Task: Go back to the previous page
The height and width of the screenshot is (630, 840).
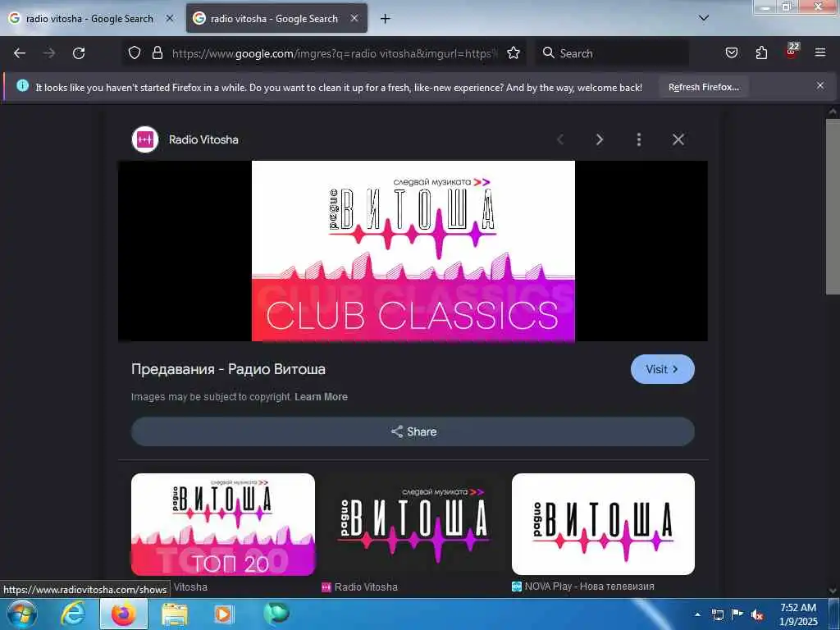Action: (x=20, y=53)
